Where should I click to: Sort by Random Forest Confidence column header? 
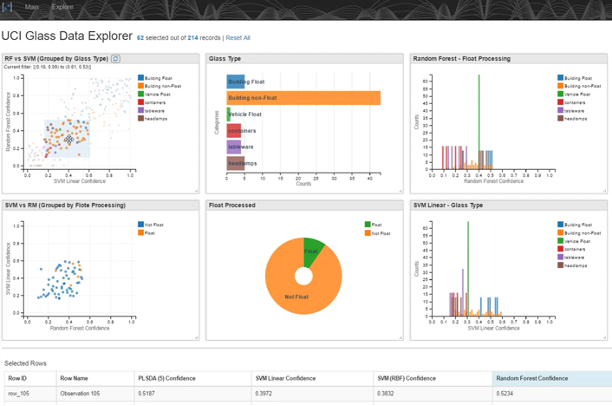(x=552, y=379)
